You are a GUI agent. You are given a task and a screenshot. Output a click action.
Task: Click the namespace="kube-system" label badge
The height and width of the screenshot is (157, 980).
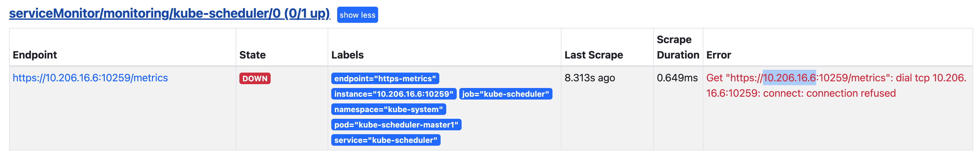pyautogui.click(x=388, y=109)
